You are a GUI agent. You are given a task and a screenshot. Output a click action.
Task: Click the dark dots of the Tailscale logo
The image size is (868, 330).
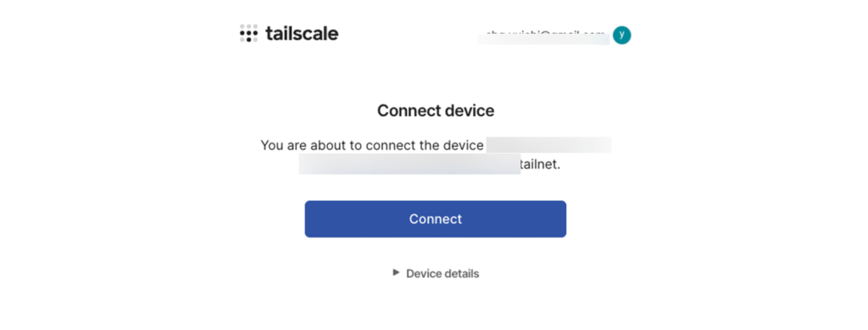[x=248, y=36]
